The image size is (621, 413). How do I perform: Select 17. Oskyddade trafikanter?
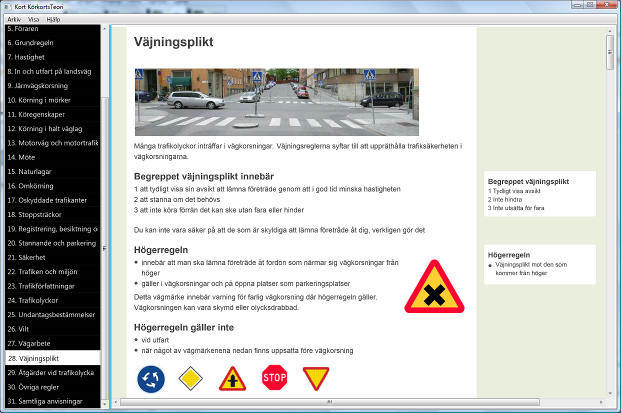tap(53, 200)
